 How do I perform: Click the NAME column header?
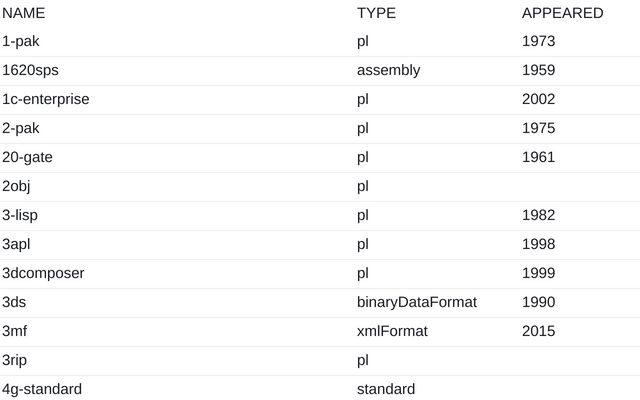[24, 13]
